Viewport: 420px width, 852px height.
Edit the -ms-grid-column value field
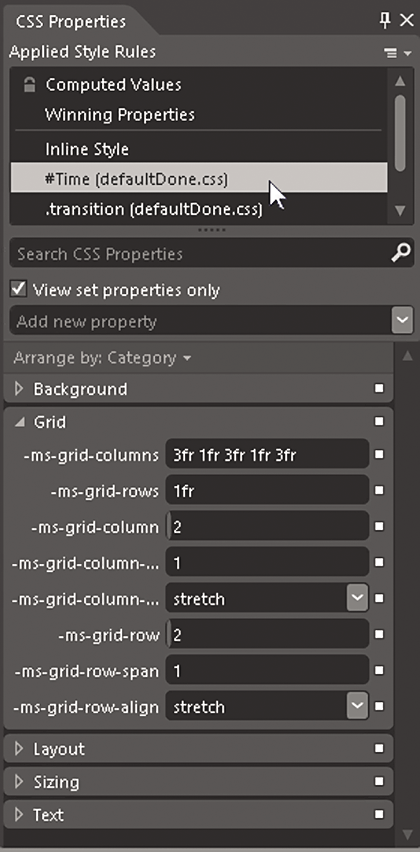pos(267,526)
